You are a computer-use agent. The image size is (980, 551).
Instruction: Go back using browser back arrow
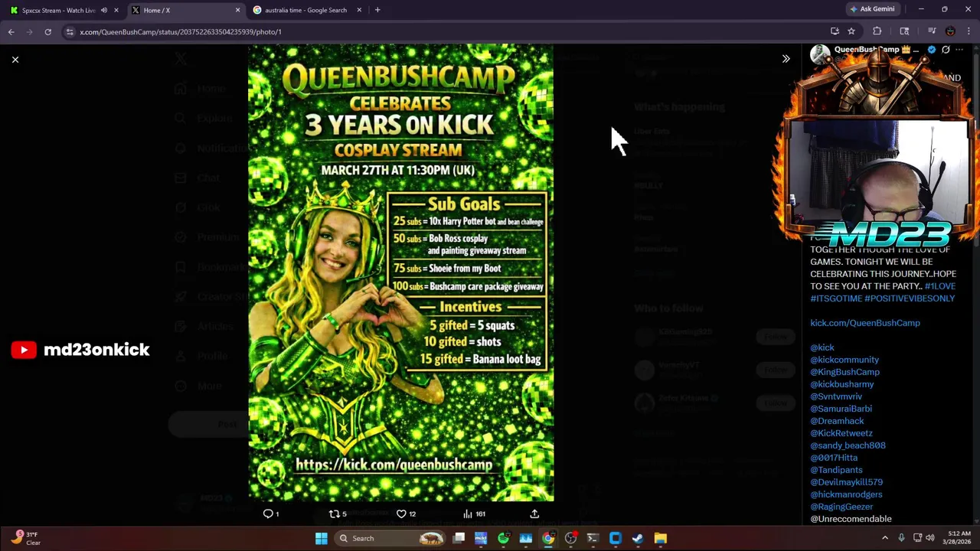point(11,31)
